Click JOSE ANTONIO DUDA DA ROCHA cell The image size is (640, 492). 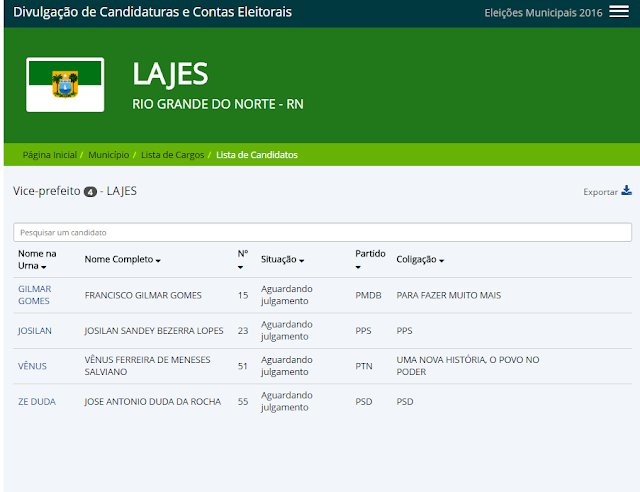(153, 401)
